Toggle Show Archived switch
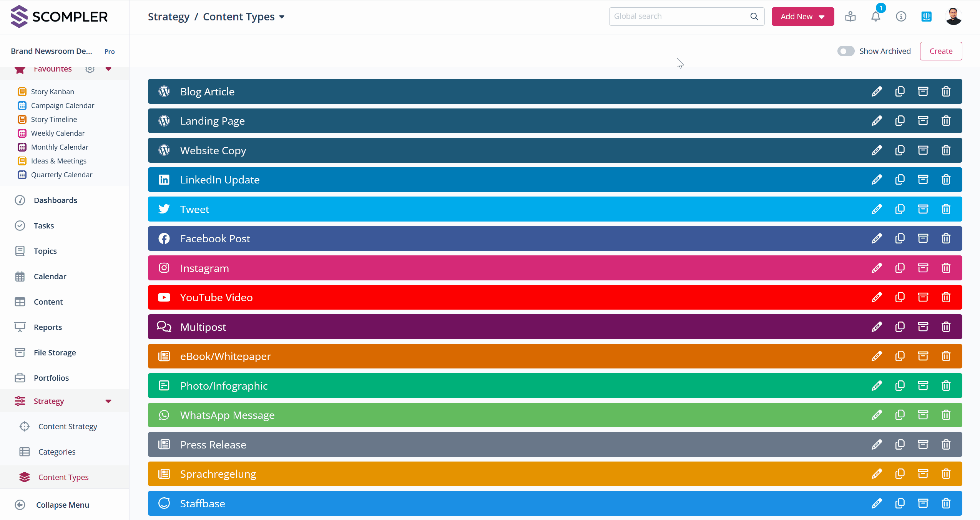980x520 pixels. tap(845, 51)
